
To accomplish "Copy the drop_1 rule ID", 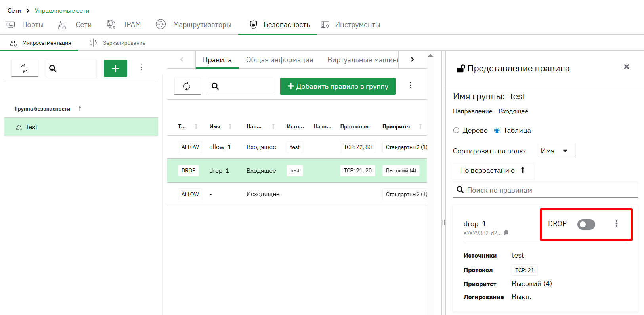I will (x=506, y=233).
